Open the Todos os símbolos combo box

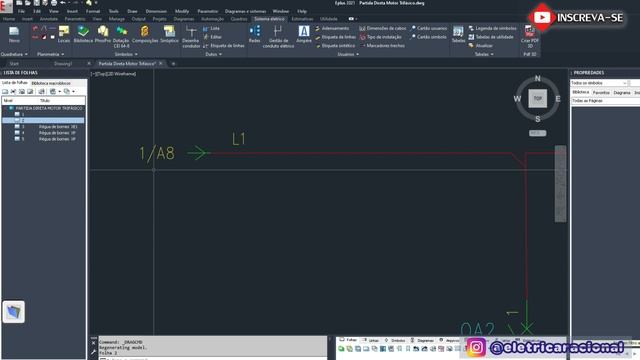tap(599, 83)
